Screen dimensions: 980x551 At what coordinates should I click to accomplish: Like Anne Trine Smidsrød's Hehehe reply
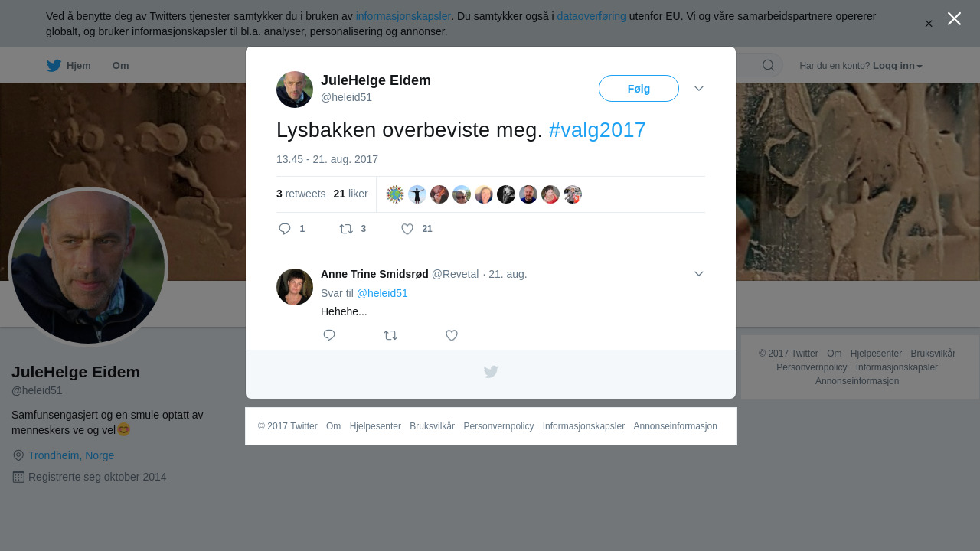[452, 335]
